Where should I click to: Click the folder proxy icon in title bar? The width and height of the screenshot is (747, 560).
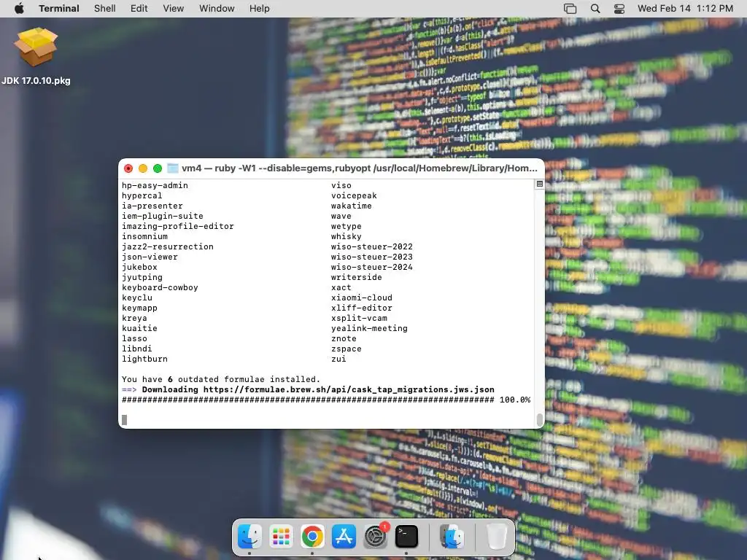coord(172,168)
